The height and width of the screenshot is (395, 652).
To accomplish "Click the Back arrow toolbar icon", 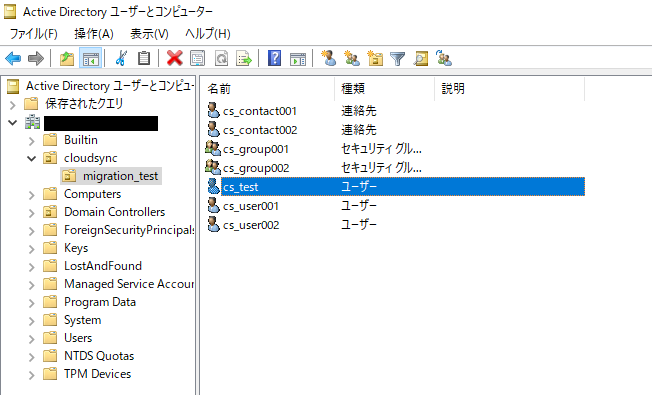I will click(13, 58).
